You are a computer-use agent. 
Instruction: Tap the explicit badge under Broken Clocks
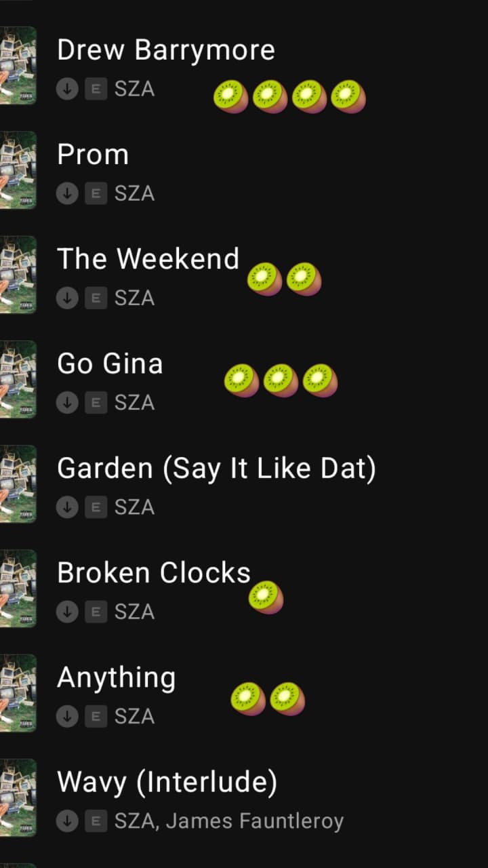pos(96,612)
